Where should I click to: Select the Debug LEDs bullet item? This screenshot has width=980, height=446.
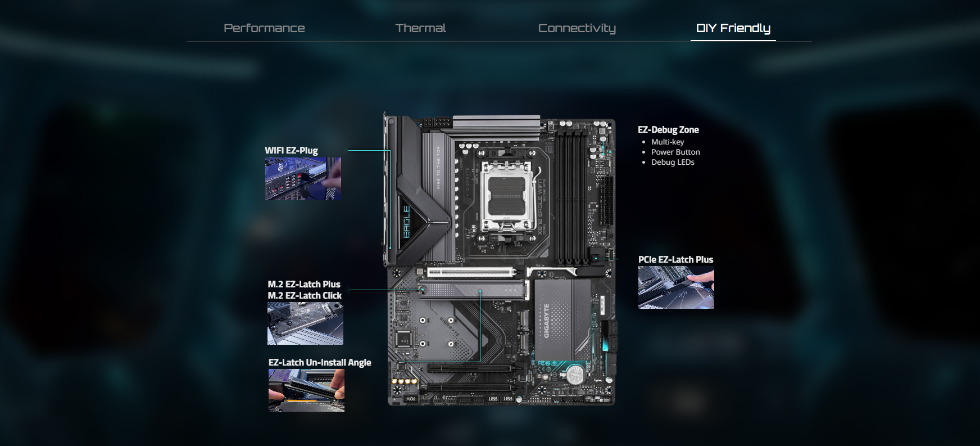673,162
